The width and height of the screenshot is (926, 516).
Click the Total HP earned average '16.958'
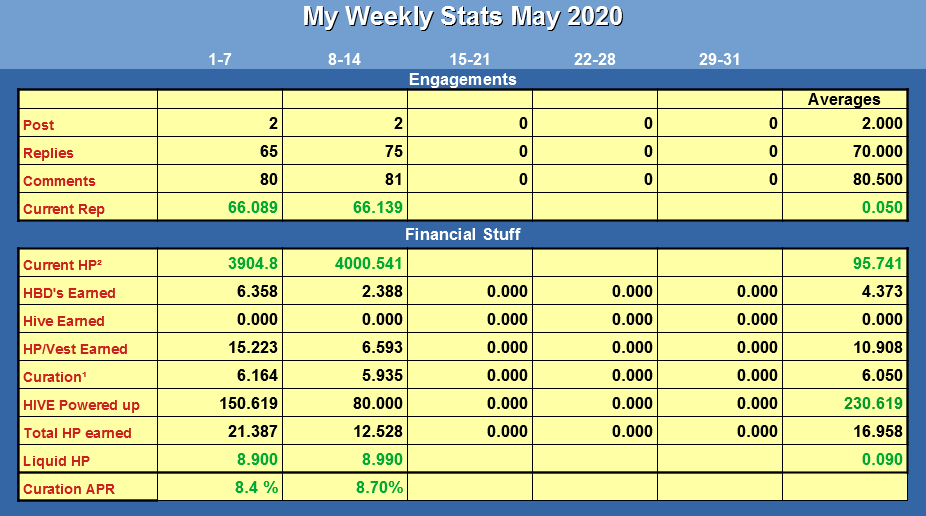point(878,431)
